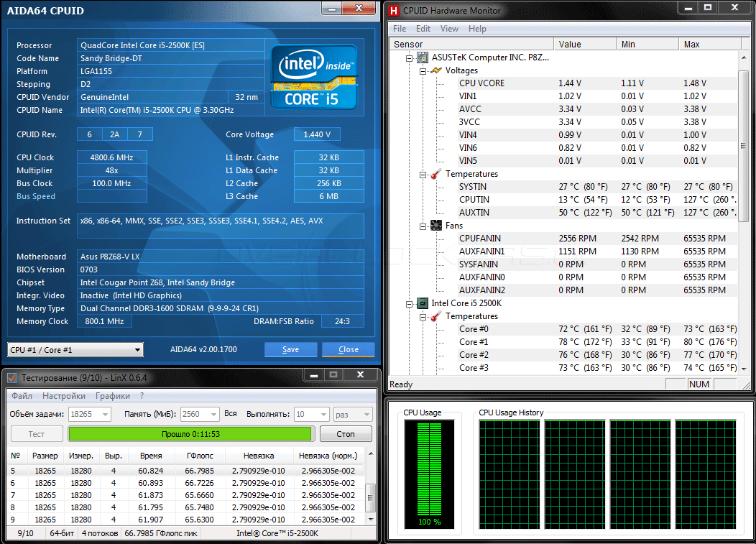Click the Sensor column header

point(471,44)
